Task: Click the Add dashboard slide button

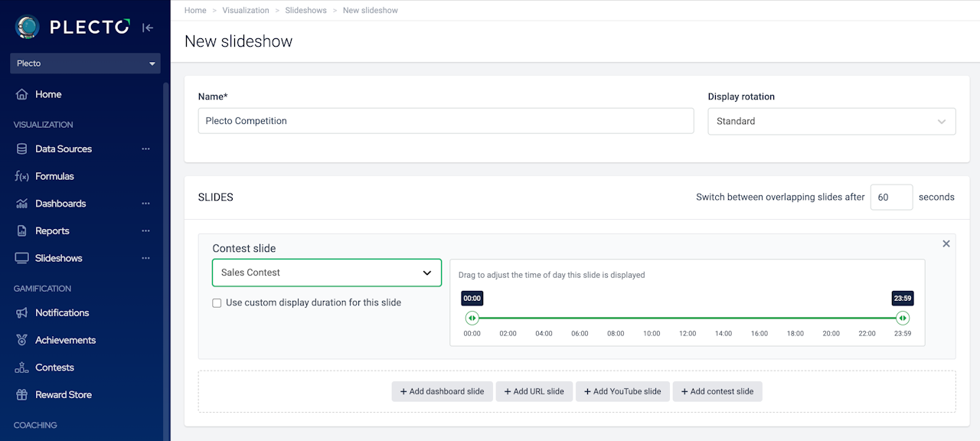Action: (442, 391)
